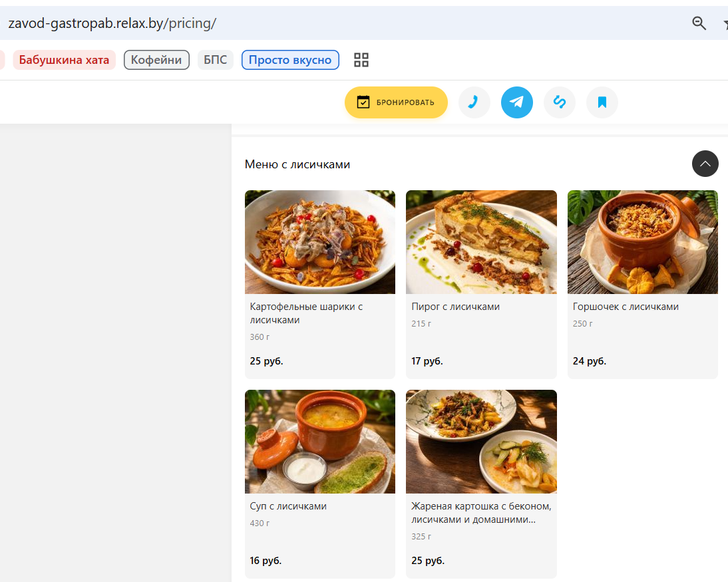
Task: Click the zoom magnifier in address bar
Action: click(699, 23)
